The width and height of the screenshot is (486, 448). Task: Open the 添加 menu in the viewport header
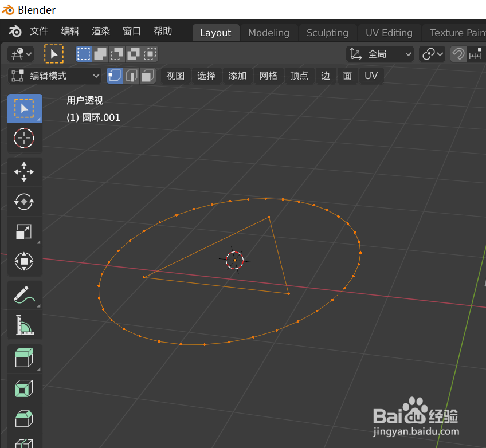(237, 75)
